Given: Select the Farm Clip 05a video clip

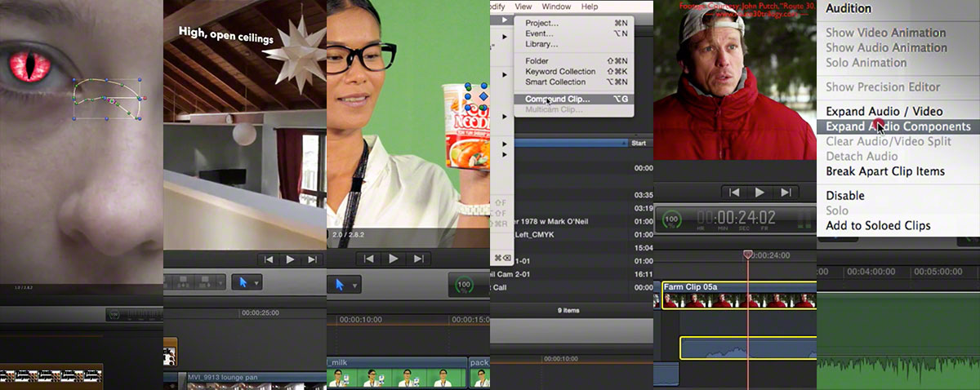Looking at the screenshot, I should [x=738, y=295].
